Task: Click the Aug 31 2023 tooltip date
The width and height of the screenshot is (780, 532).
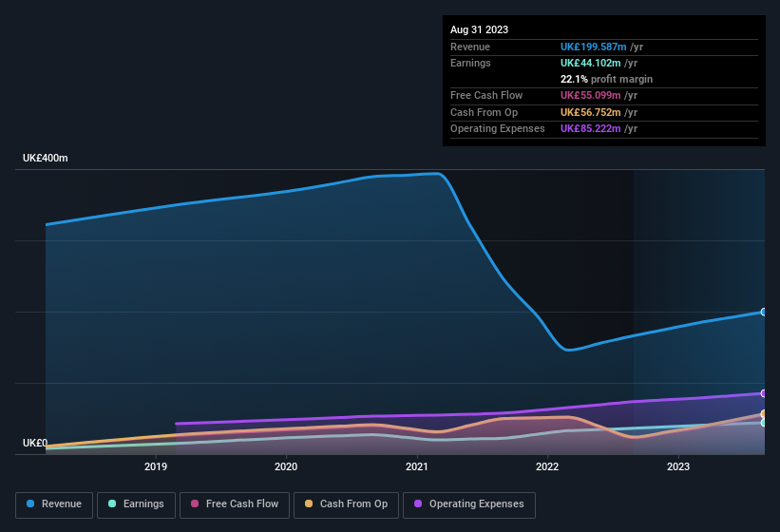Action: click(479, 29)
